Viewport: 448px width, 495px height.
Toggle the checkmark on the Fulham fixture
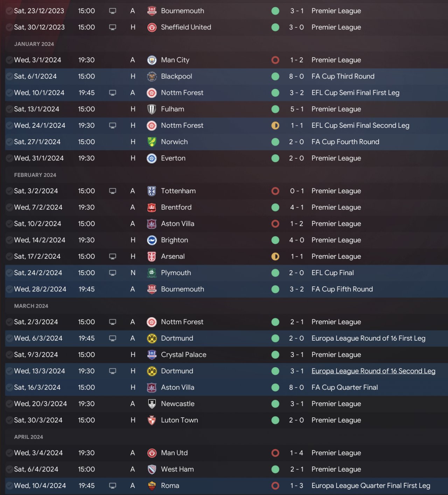coord(9,109)
